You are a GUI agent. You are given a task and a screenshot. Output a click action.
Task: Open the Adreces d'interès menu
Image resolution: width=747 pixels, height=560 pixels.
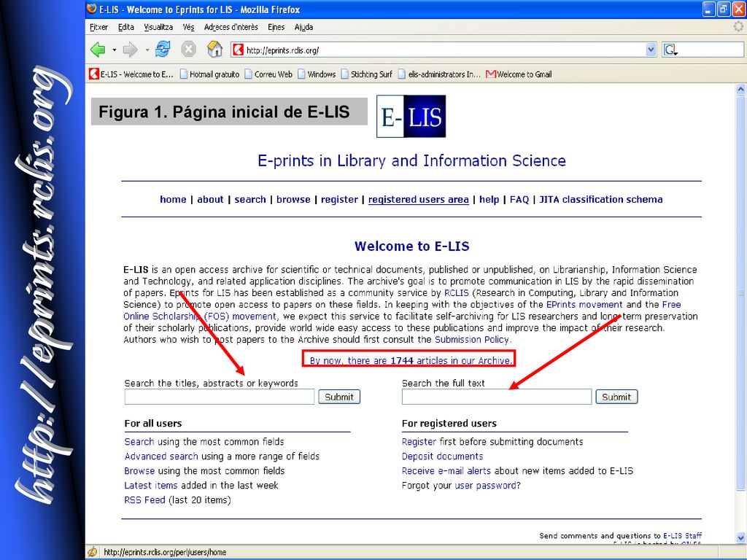(231, 27)
